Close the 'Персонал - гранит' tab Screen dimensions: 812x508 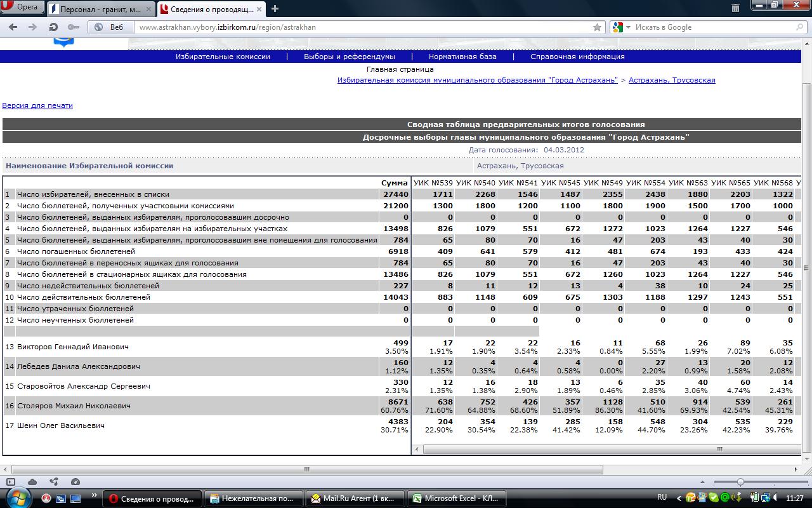coord(148,9)
